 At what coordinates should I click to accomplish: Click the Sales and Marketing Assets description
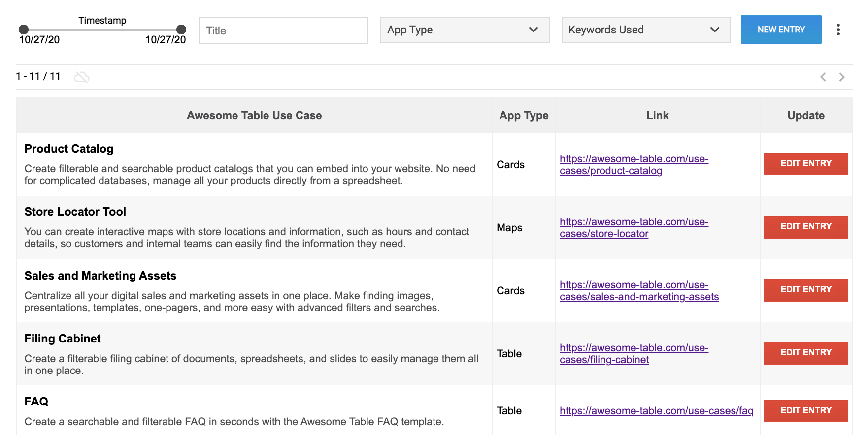click(x=232, y=302)
